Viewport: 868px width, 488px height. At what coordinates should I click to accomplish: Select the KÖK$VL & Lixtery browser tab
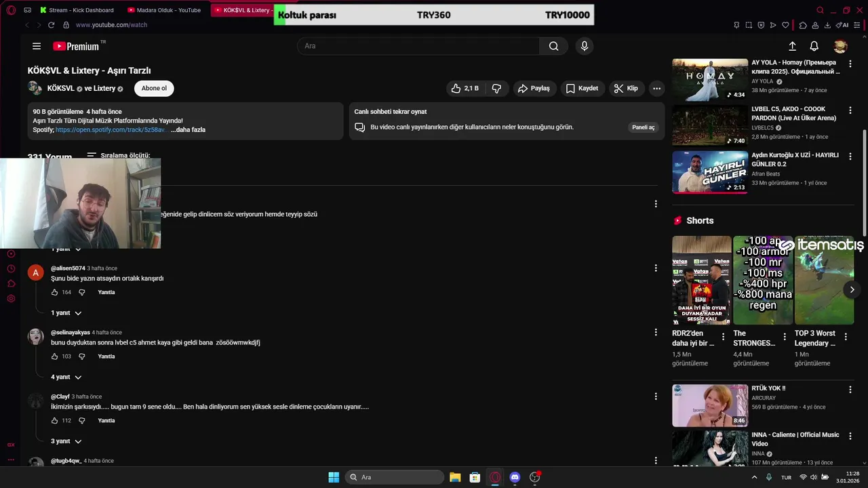pos(243,10)
